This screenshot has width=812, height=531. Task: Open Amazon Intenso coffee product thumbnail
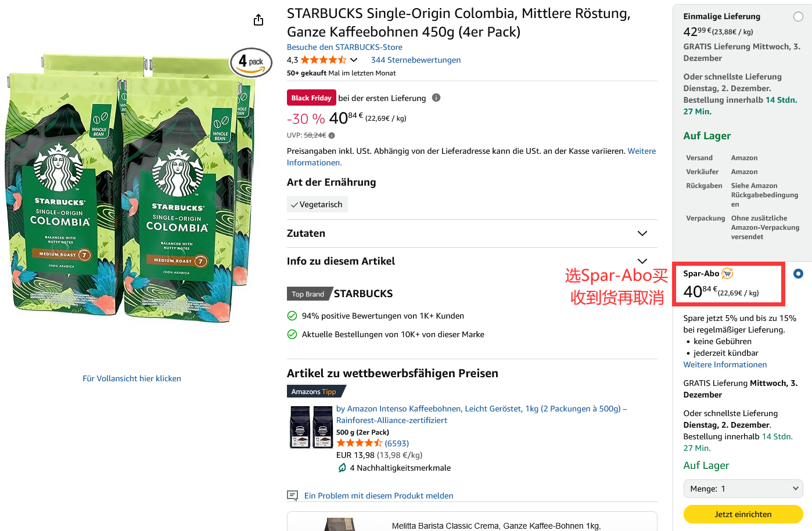pyautogui.click(x=311, y=427)
